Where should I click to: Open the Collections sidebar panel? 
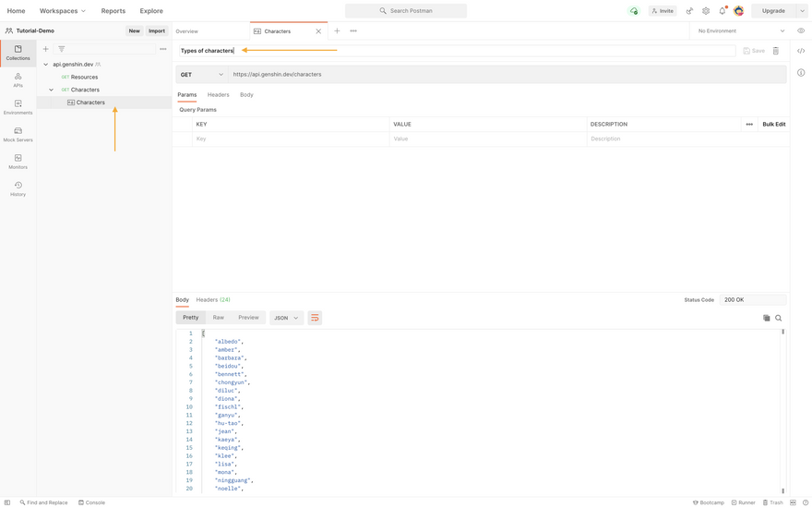(18, 53)
